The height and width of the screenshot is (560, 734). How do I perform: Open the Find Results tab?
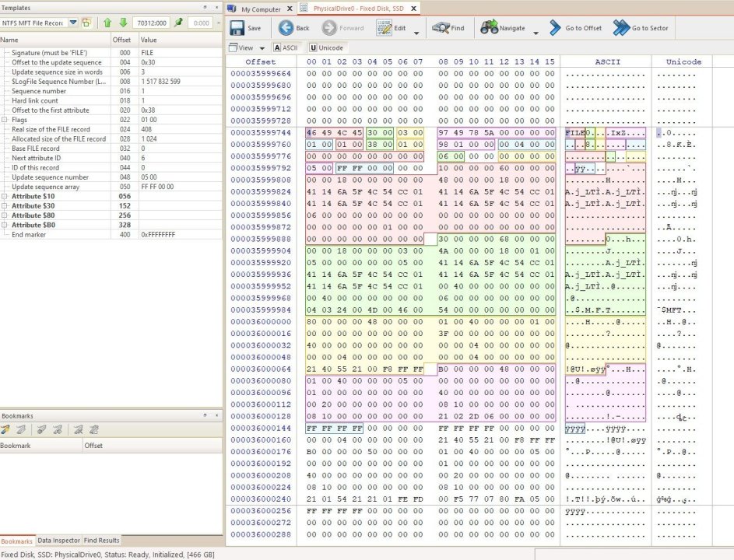click(101, 540)
